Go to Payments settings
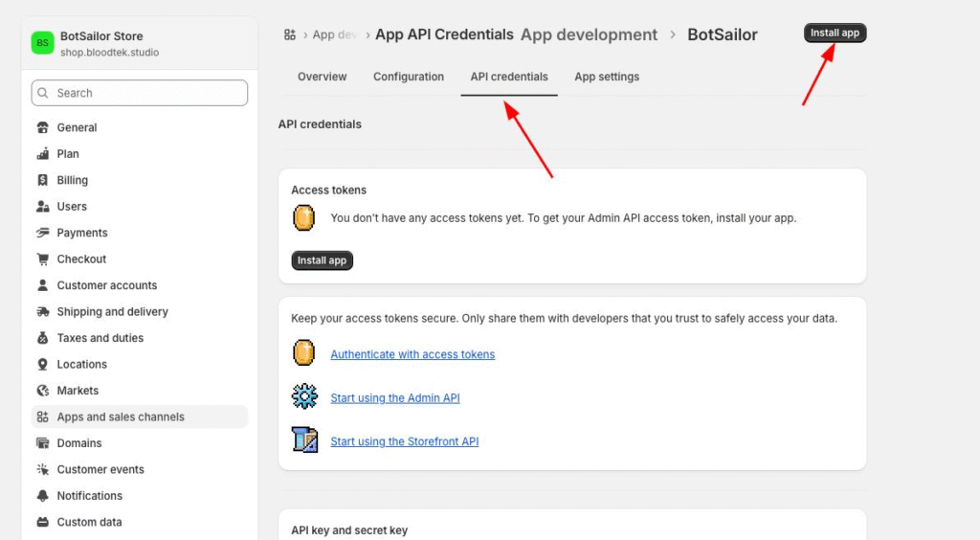 click(x=140, y=233)
